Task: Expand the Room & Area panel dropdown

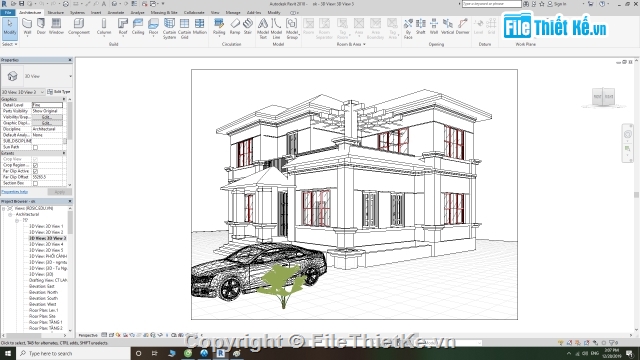Action: click(x=351, y=44)
